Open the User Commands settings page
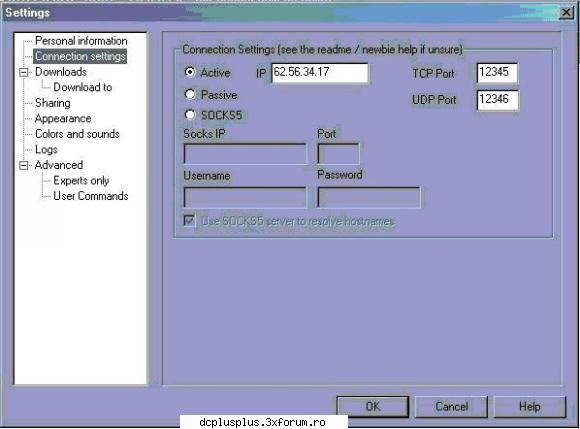 tap(91, 196)
